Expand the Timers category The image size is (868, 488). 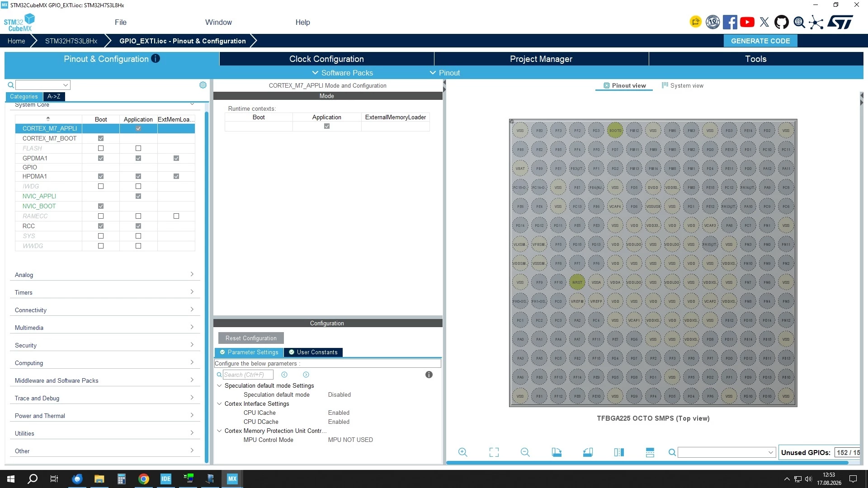(104, 292)
